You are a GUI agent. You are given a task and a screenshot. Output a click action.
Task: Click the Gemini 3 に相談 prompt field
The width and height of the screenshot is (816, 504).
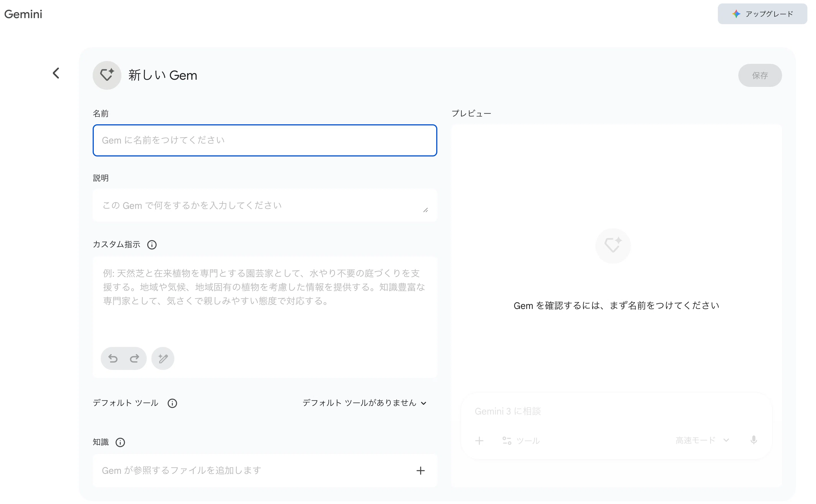click(x=617, y=411)
